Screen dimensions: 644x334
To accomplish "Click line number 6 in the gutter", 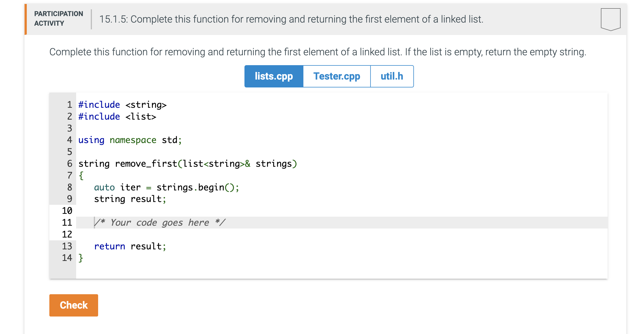I will click(70, 164).
